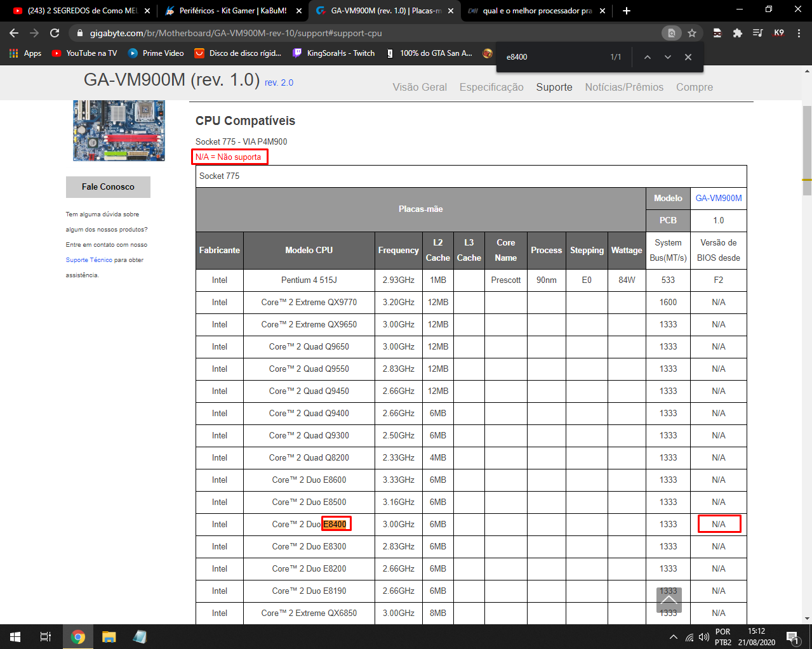Jump to next find result
Viewport: 812px width, 649px height.
[x=668, y=57]
